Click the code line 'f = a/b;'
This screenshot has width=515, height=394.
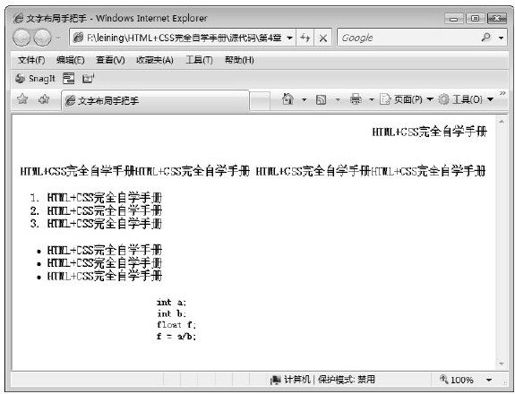176,336
